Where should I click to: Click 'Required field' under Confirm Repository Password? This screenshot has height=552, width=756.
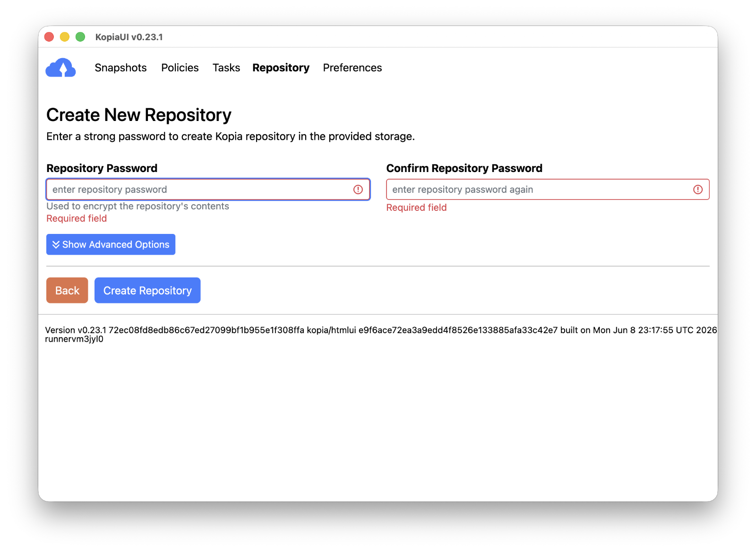pos(416,207)
